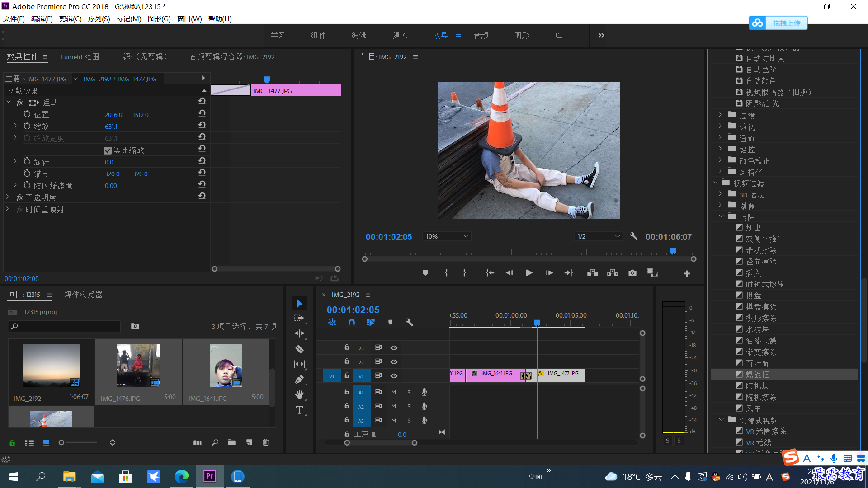
Task: Step back one frame in Program monitor
Action: 509,273
